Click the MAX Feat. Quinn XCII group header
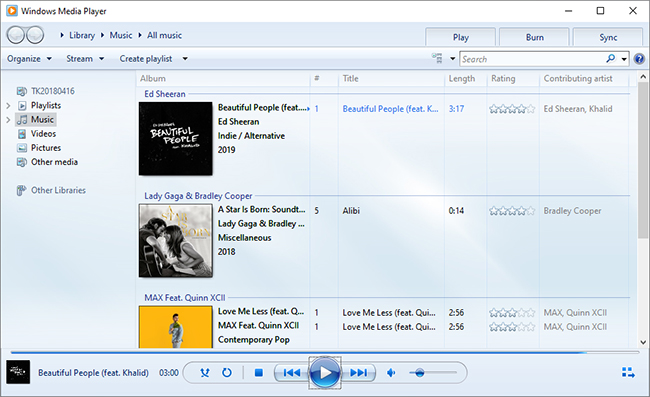This screenshot has height=397, width=650. coord(185,298)
